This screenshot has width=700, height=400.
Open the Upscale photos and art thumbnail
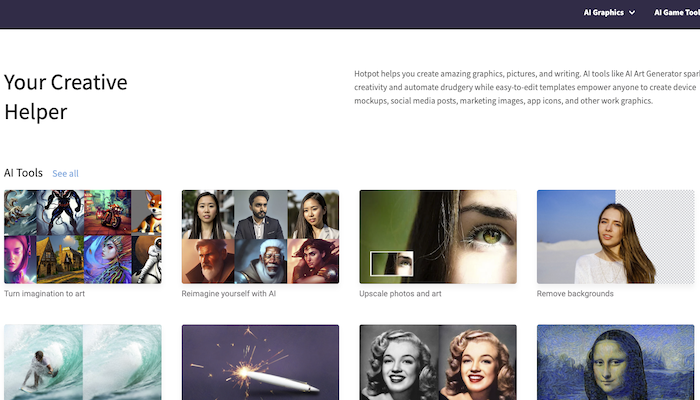click(x=438, y=237)
